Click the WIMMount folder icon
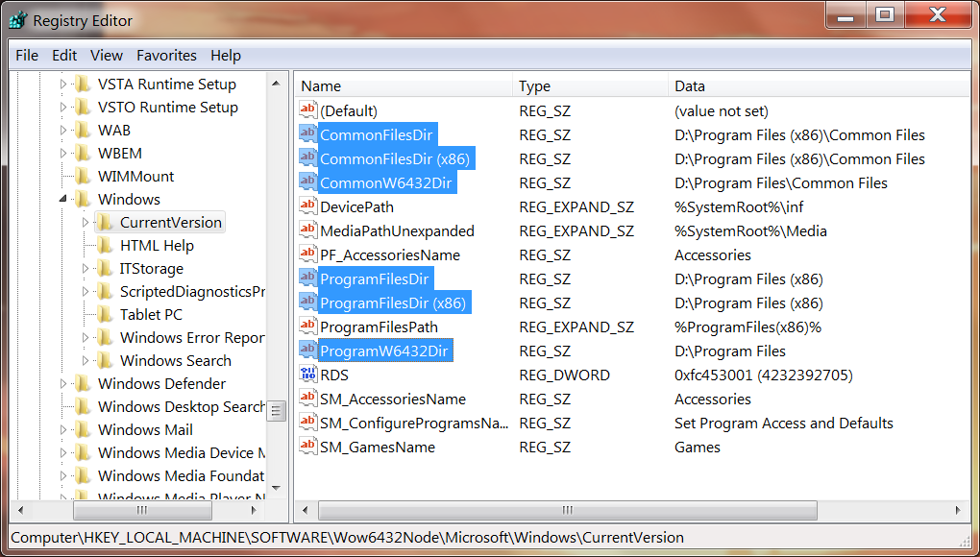980x557 pixels. point(82,176)
